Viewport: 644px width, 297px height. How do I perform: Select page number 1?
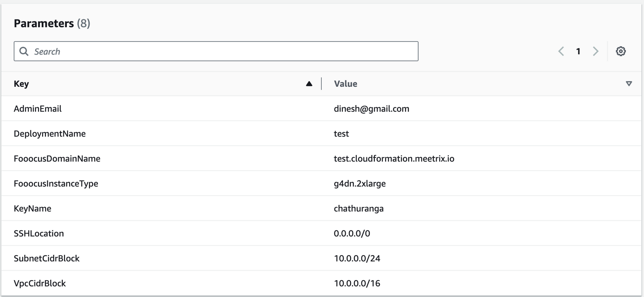pyautogui.click(x=578, y=51)
